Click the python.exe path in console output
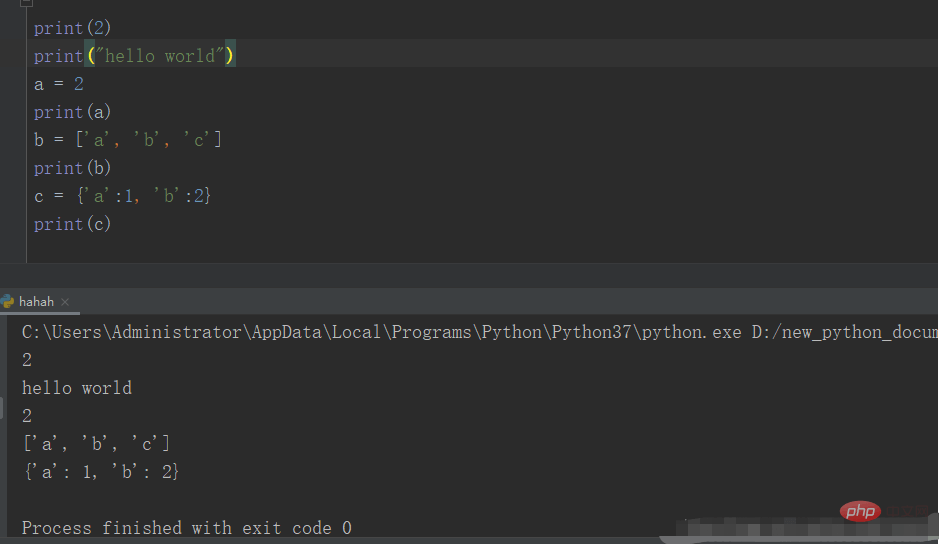 [381, 332]
